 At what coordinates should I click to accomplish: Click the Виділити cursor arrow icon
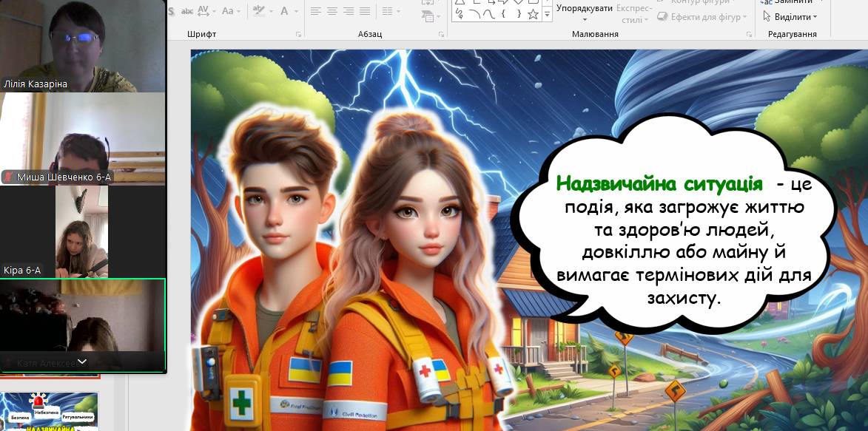(767, 16)
